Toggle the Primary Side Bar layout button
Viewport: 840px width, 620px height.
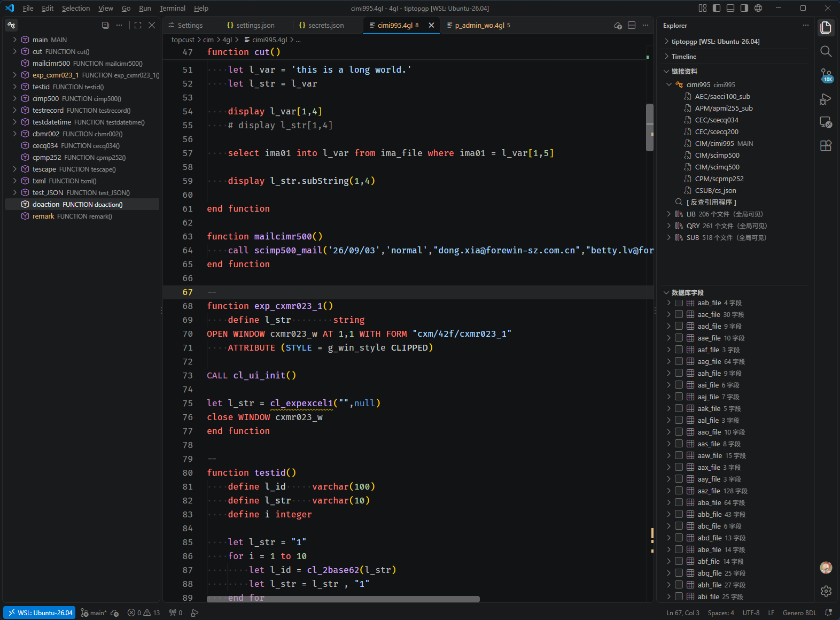(x=717, y=8)
